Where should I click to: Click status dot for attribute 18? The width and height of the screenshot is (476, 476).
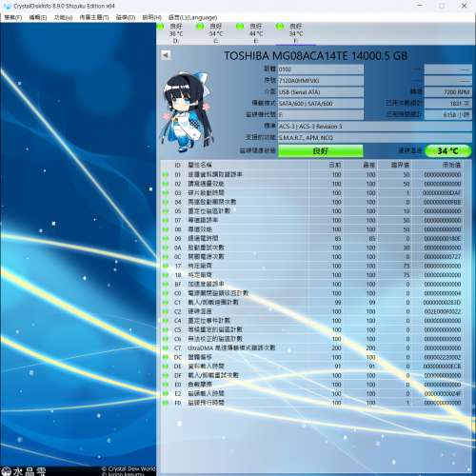pos(166,275)
